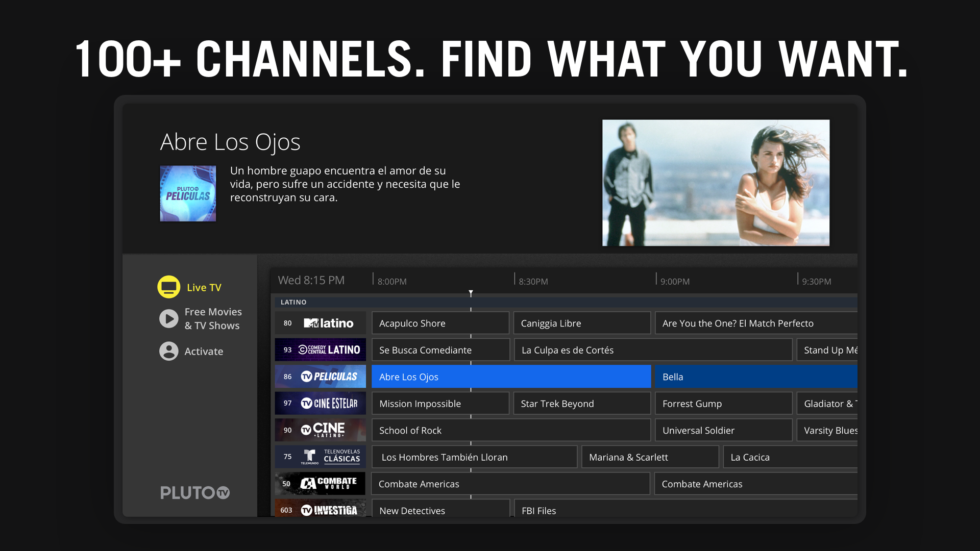The image size is (980, 551).
Task: Select Comedy Central Latino channel logo
Action: click(x=329, y=350)
